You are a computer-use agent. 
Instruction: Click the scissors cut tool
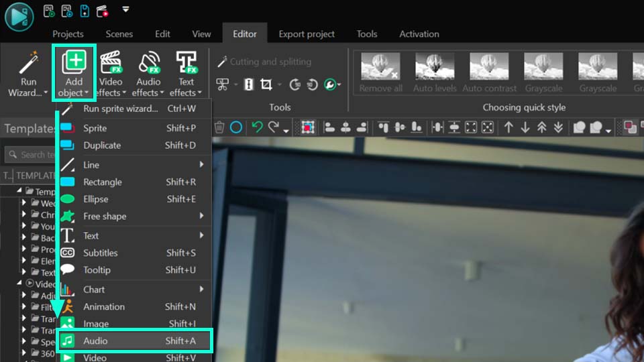(222, 84)
